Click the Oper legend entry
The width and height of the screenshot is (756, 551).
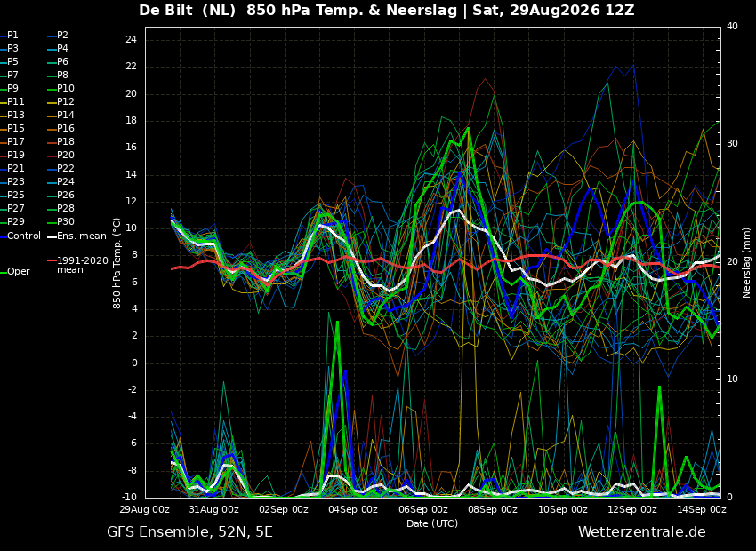[15, 272]
